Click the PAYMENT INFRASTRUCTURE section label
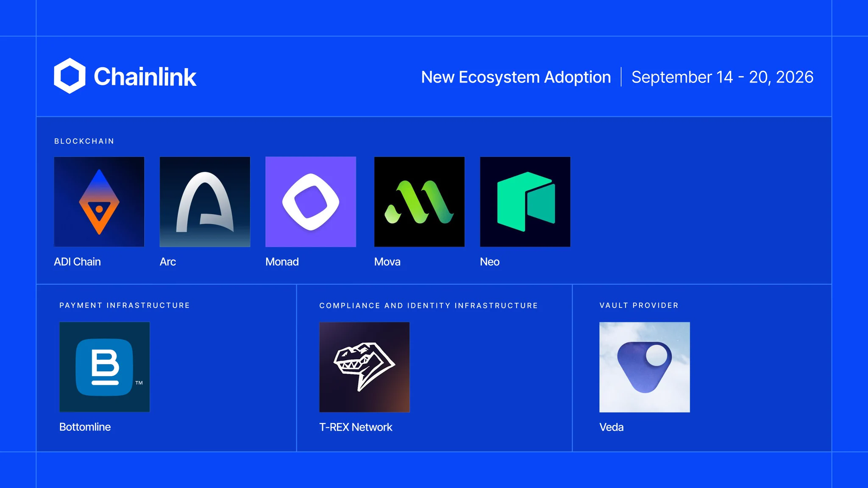Image resolution: width=868 pixels, height=488 pixels. (x=125, y=305)
